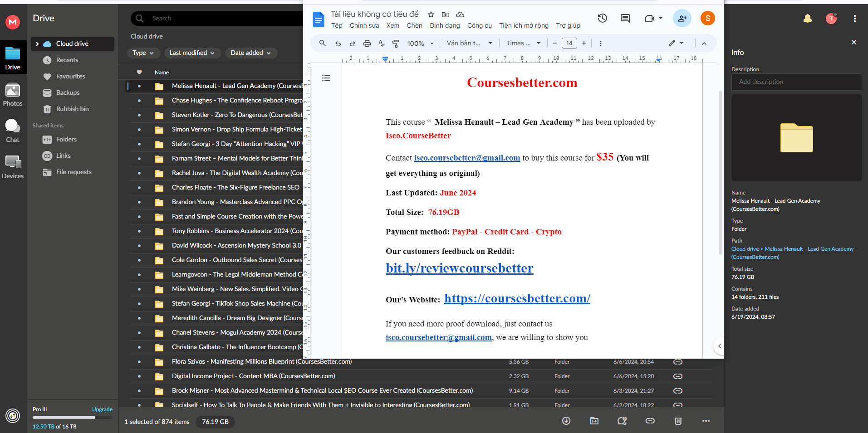Screen dimensions: 868x433
Task: Open Rubbish bin in sidebar
Action: point(73,109)
